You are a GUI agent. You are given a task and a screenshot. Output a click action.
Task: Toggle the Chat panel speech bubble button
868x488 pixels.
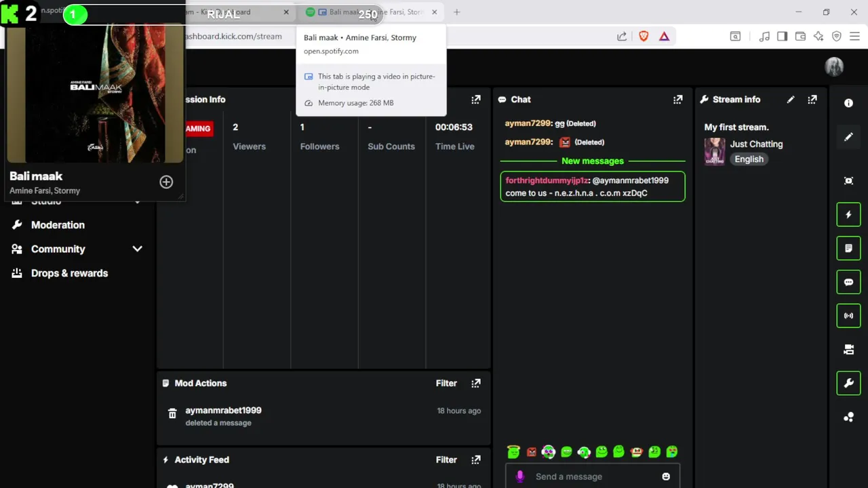click(848, 282)
